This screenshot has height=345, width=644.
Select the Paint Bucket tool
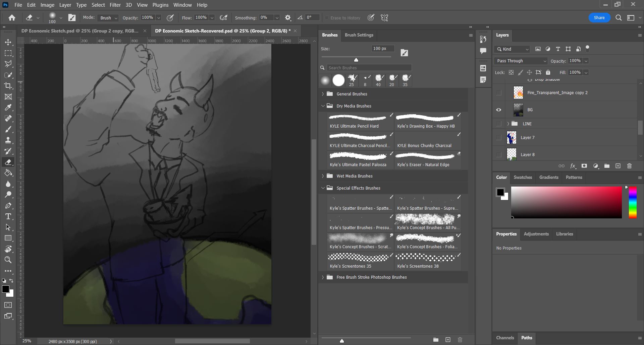[x=8, y=173]
